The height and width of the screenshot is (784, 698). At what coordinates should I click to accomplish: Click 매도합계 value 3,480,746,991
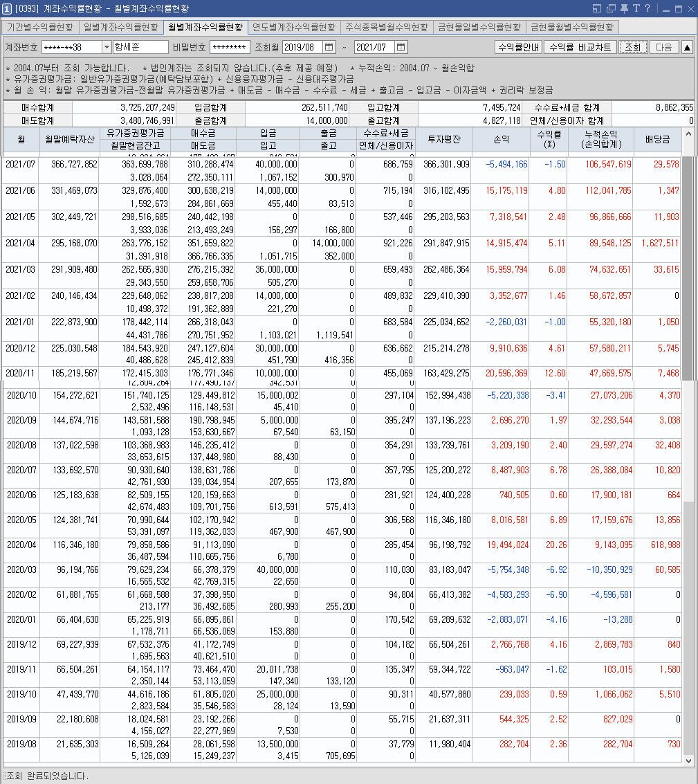(x=147, y=120)
